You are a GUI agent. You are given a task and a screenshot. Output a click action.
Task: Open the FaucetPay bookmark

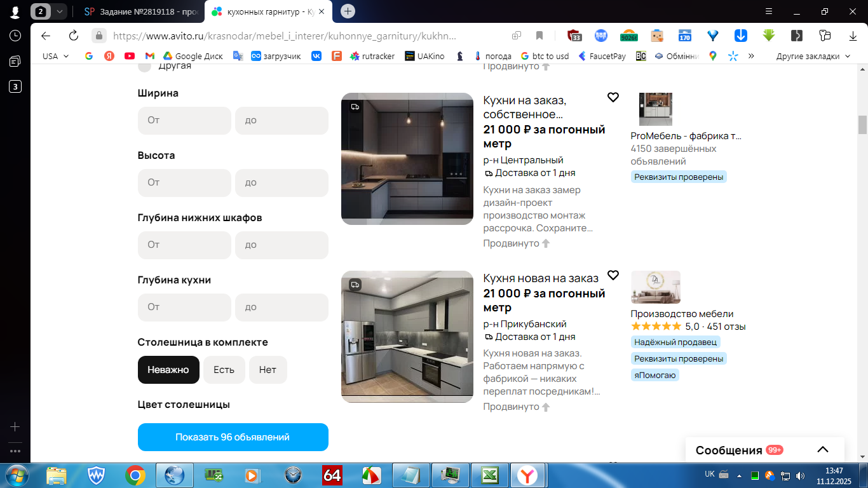point(602,56)
